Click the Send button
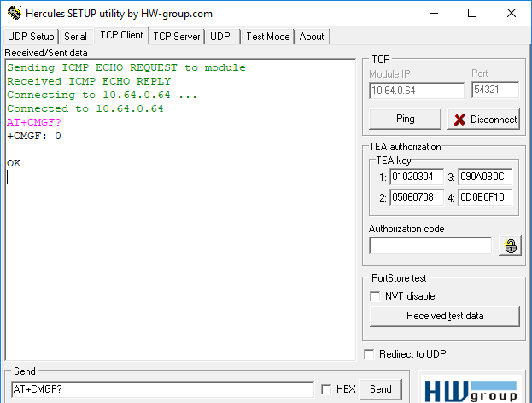Screen dimensions: 532x403 click(x=380, y=389)
